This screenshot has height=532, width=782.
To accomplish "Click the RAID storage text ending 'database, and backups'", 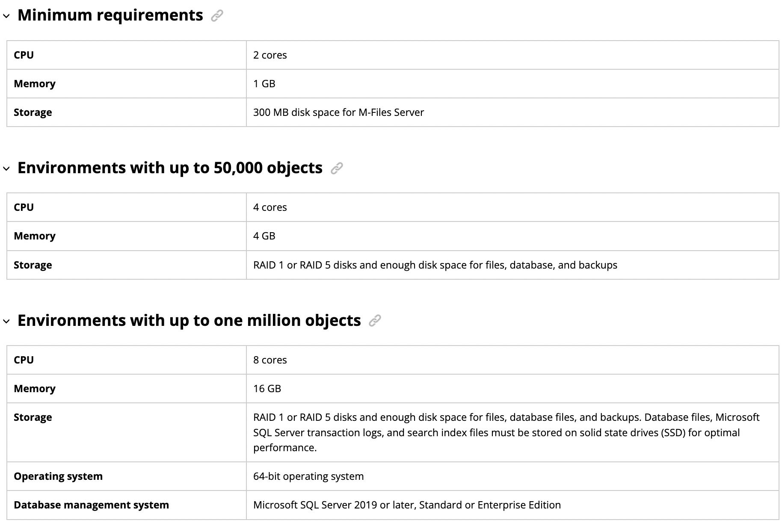I will tap(435, 265).
